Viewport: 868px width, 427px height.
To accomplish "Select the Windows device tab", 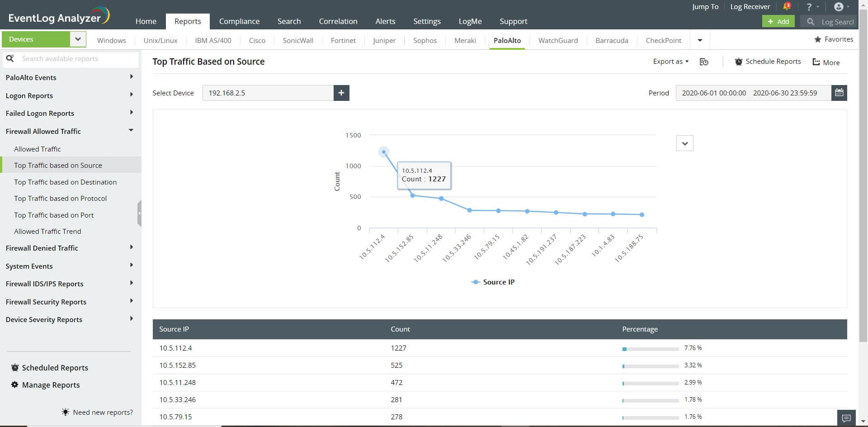I will 112,40.
